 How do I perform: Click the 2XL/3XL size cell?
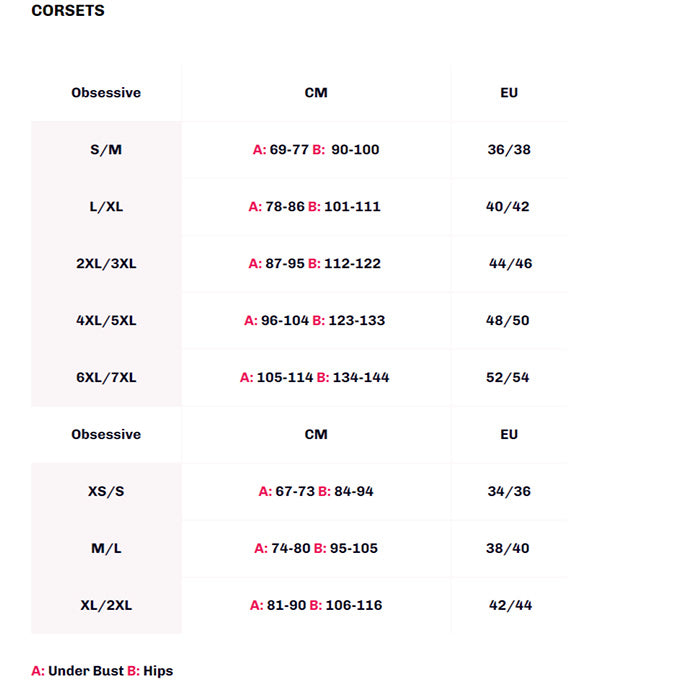(x=106, y=264)
